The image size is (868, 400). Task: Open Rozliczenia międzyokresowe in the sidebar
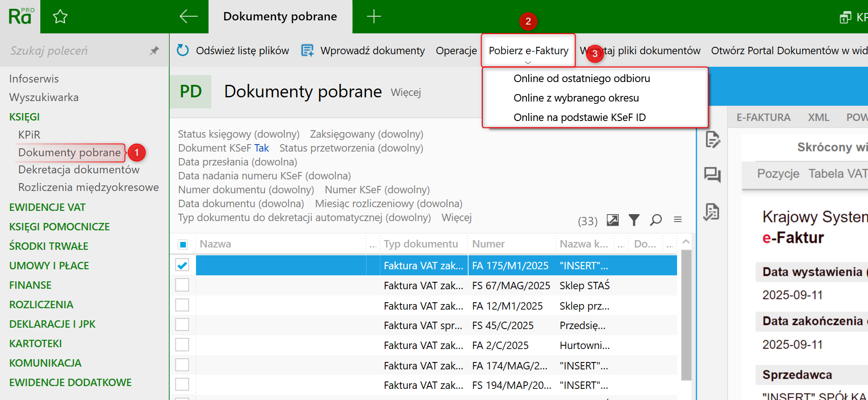[89, 187]
